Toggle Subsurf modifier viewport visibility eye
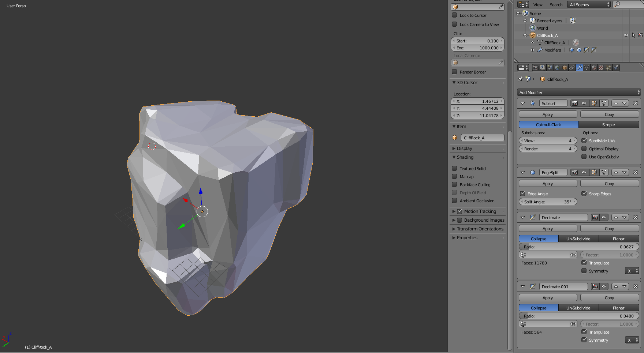This screenshot has width=644, height=353. click(584, 103)
